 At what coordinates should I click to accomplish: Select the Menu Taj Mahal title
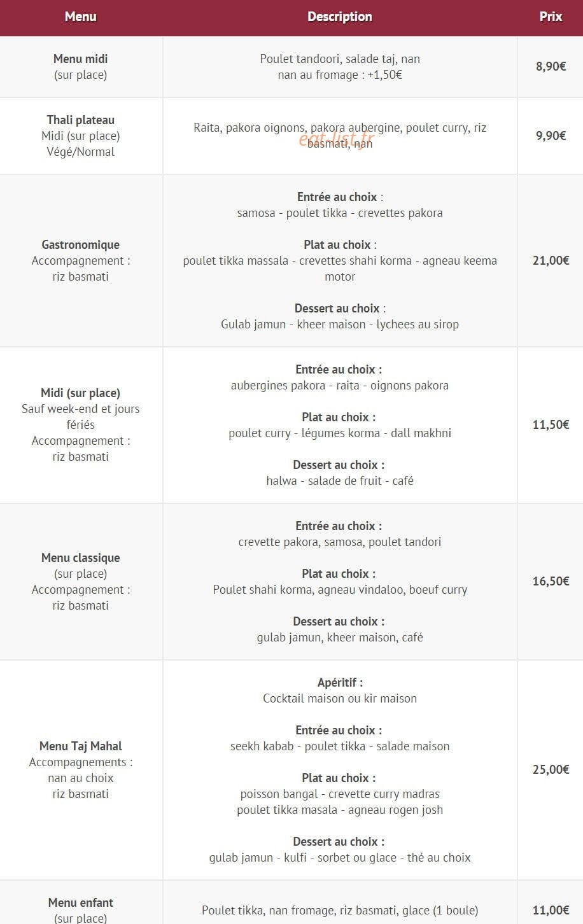pyautogui.click(x=81, y=746)
